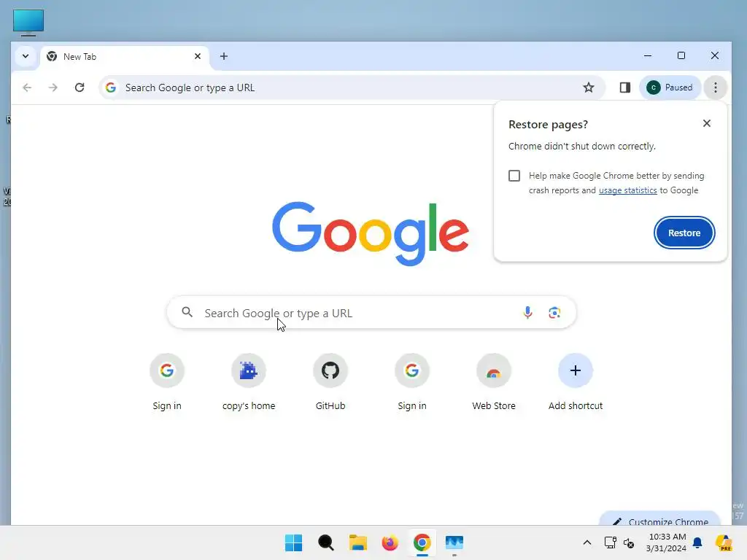Open network settings from tray icon
Image resolution: width=747 pixels, height=560 pixels.
tap(611, 542)
